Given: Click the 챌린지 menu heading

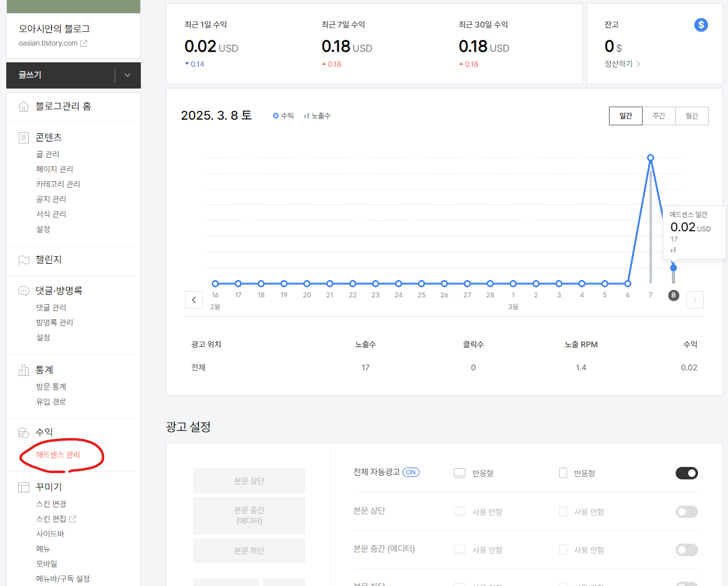Looking at the screenshot, I should [x=49, y=259].
